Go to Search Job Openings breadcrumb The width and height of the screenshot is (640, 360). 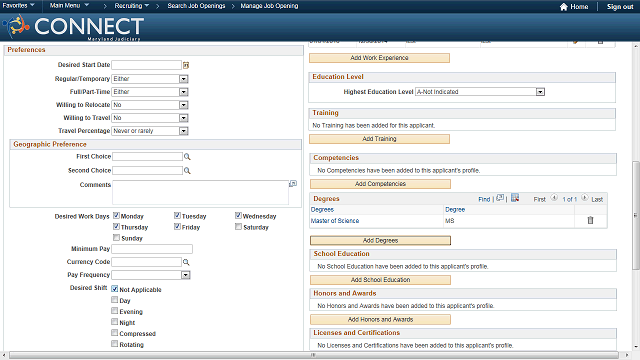click(196, 6)
